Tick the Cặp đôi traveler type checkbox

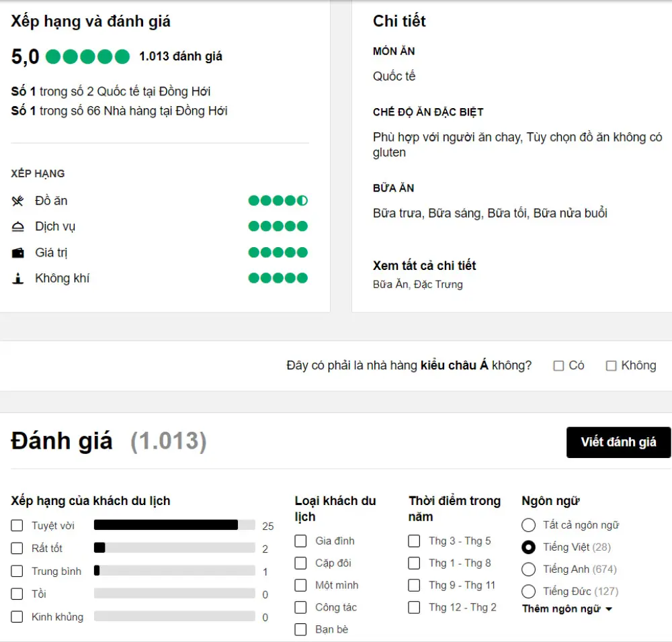point(300,563)
